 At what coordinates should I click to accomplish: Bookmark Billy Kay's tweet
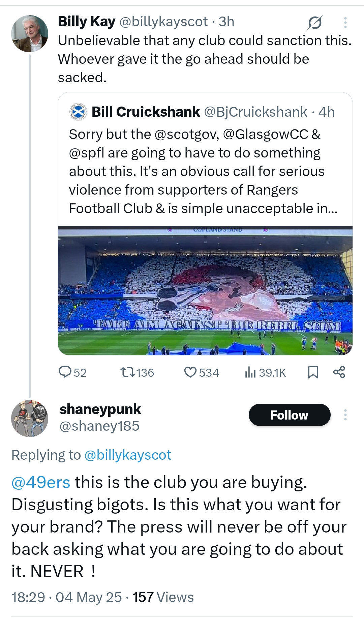[313, 372]
